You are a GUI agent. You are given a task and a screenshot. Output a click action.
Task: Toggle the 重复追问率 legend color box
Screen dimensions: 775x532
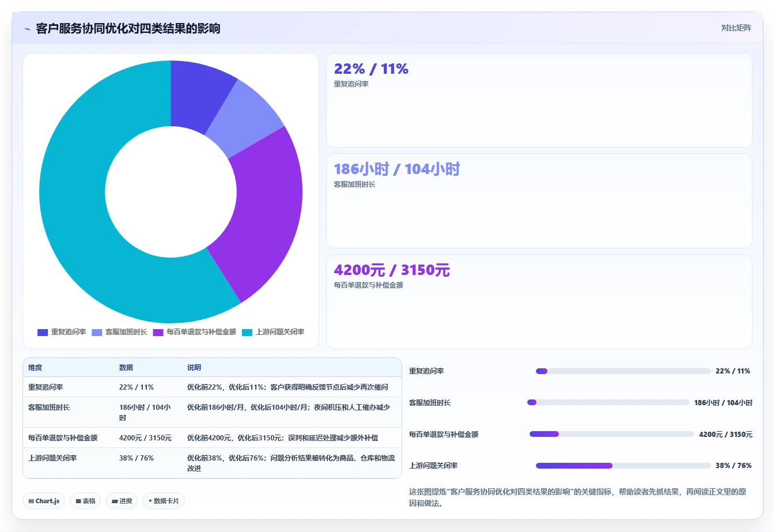[42, 333]
